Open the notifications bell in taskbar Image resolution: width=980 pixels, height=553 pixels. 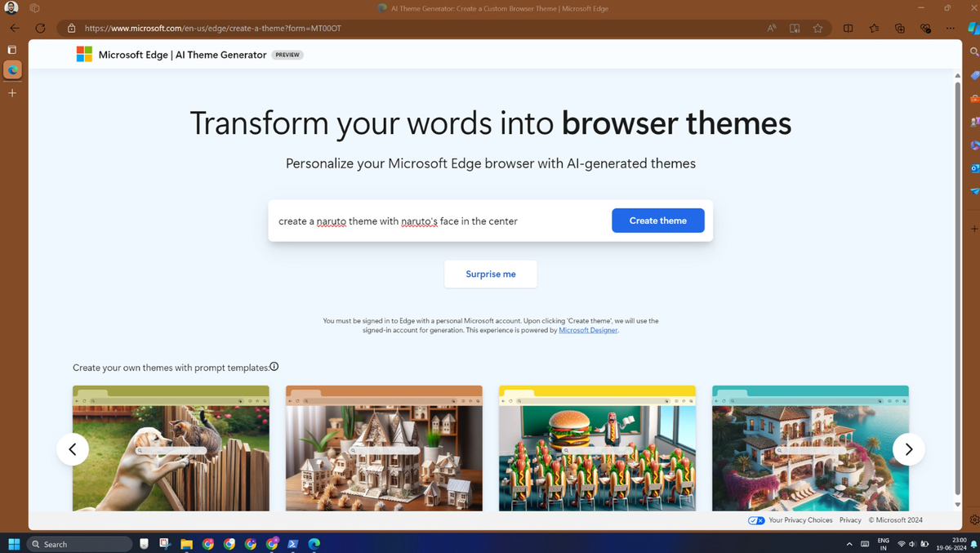pyautogui.click(x=974, y=544)
